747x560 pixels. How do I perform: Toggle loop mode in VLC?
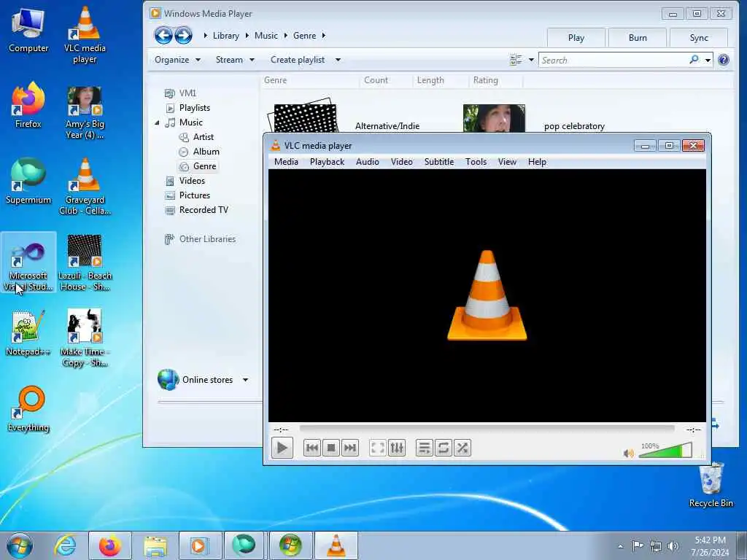coord(443,448)
